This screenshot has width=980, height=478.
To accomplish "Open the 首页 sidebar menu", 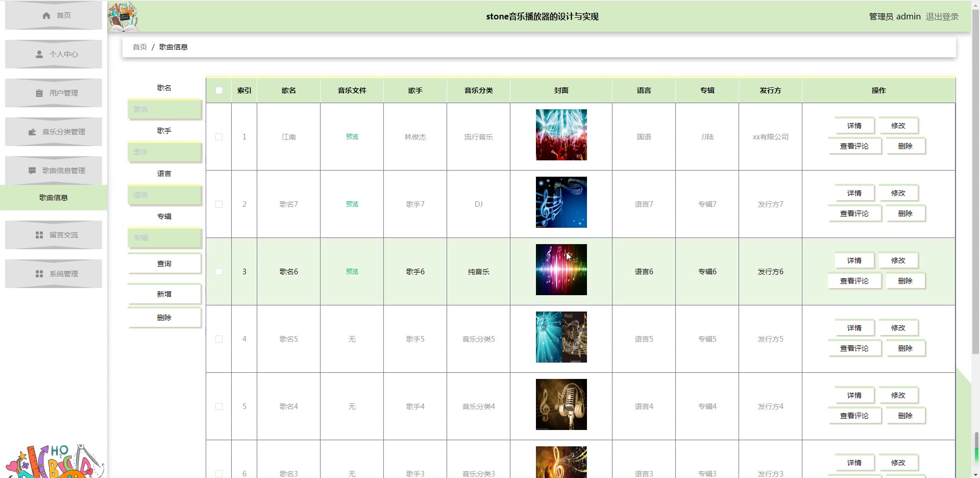I will [54, 15].
